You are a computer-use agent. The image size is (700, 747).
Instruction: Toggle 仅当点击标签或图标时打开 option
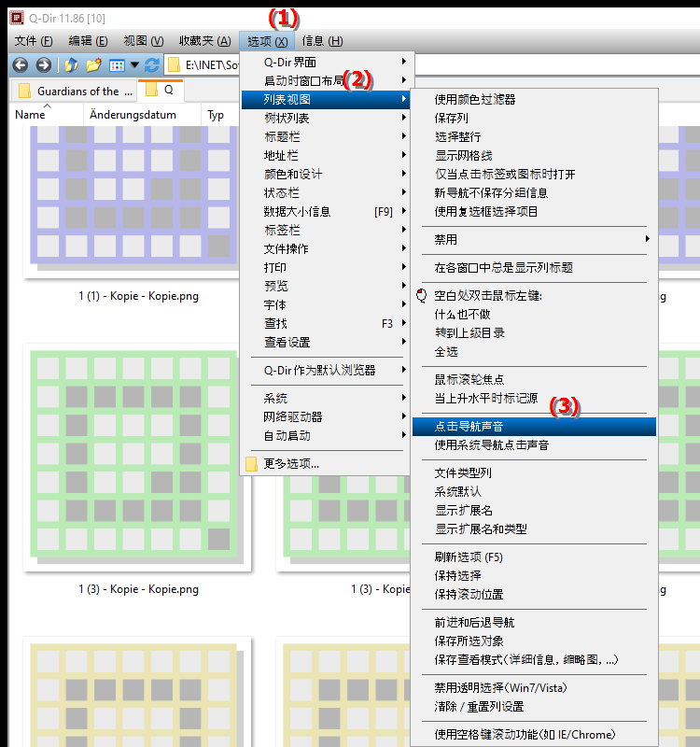click(534, 174)
